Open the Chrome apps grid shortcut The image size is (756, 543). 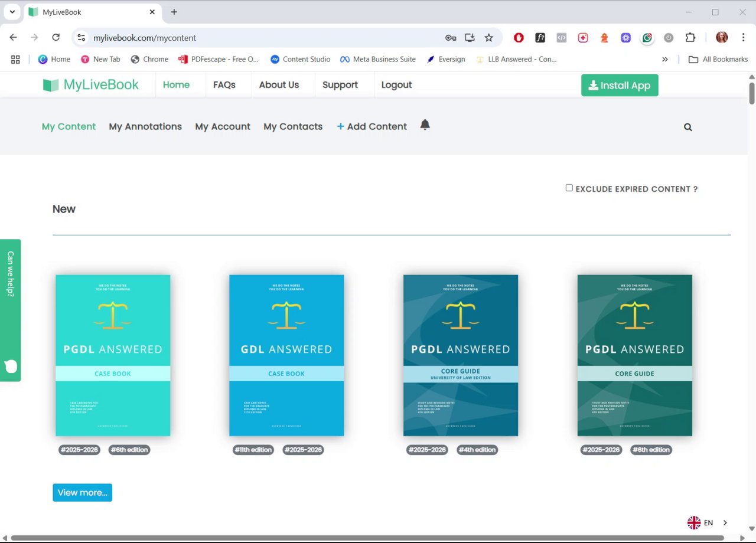pyautogui.click(x=15, y=59)
